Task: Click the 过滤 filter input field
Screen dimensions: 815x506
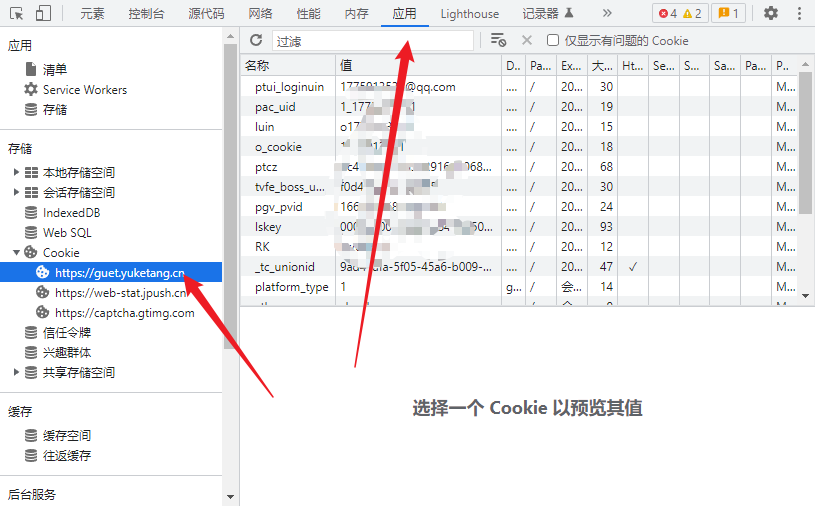Action: [x=373, y=41]
